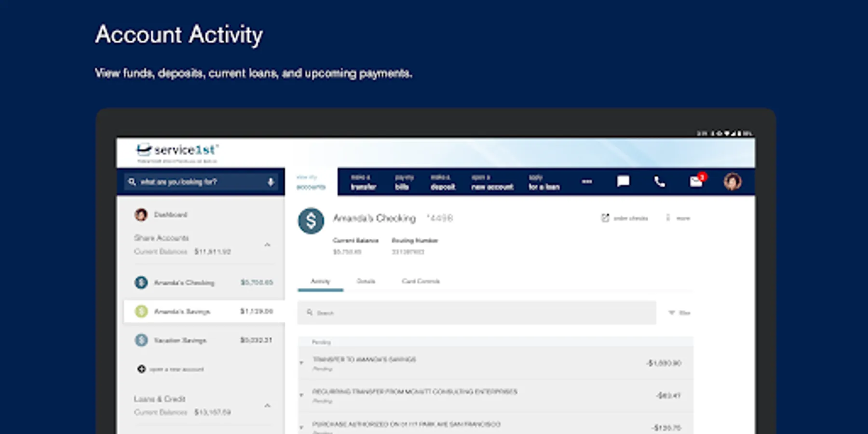Open the chat bubble icon
This screenshot has height=434, width=868.
point(623,181)
